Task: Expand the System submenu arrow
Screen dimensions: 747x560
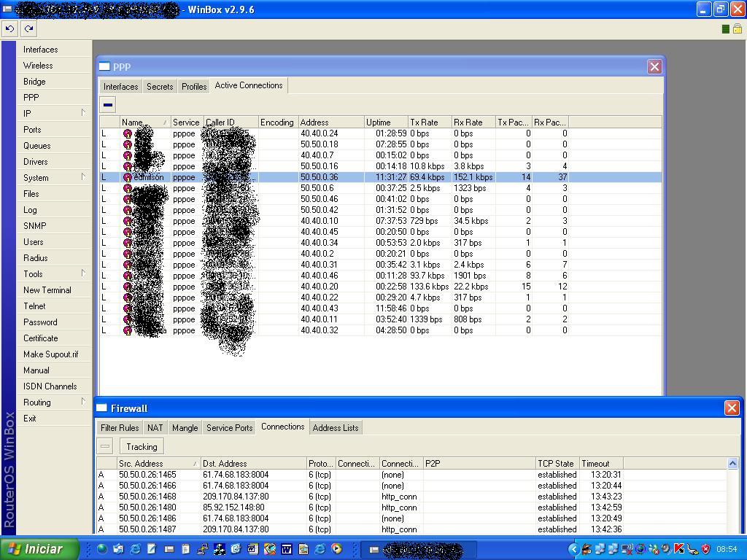Action: 83,176
